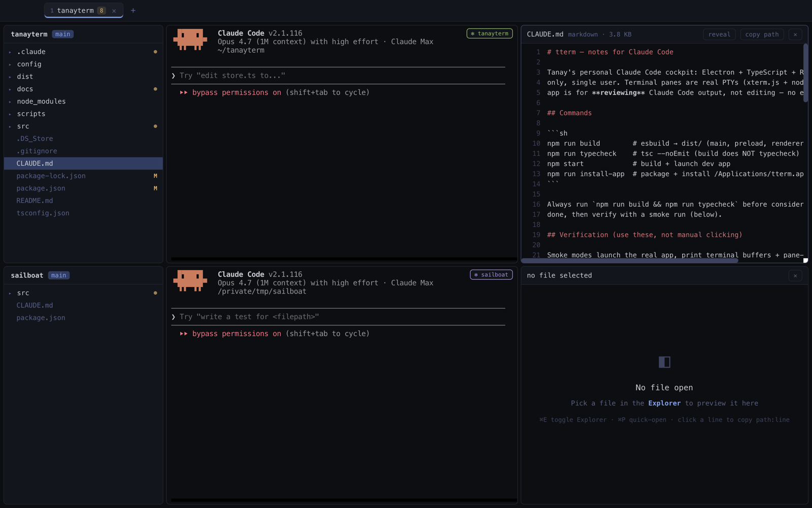Close the 'no file selected' panel

(795, 275)
